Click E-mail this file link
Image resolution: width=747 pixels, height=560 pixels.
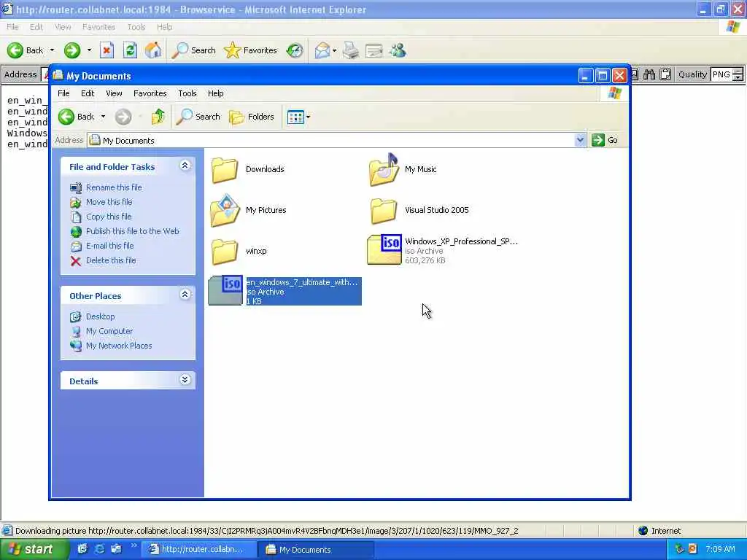coord(109,246)
